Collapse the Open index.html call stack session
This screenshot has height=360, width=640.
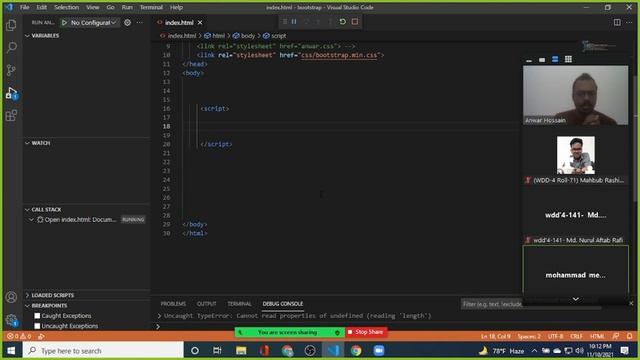[x=31, y=220]
